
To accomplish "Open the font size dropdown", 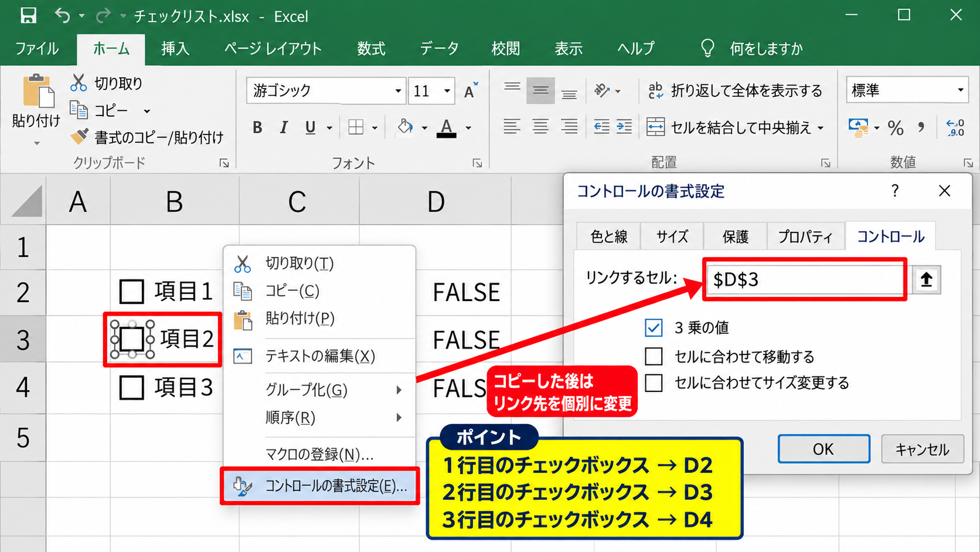I will [x=447, y=91].
